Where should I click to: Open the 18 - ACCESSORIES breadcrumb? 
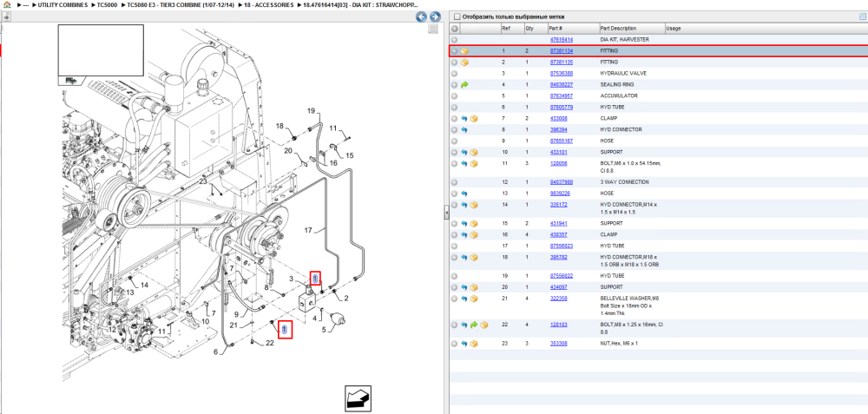(x=266, y=4)
